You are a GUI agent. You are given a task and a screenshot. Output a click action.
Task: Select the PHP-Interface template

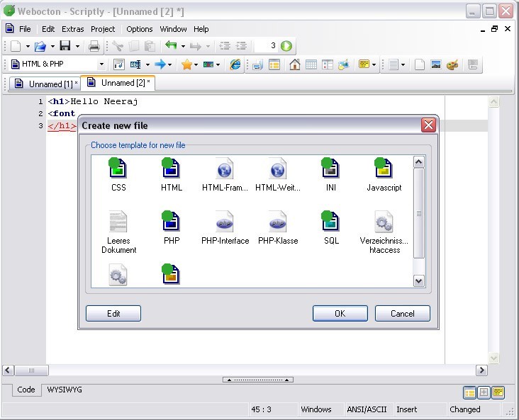click(225, 227)
